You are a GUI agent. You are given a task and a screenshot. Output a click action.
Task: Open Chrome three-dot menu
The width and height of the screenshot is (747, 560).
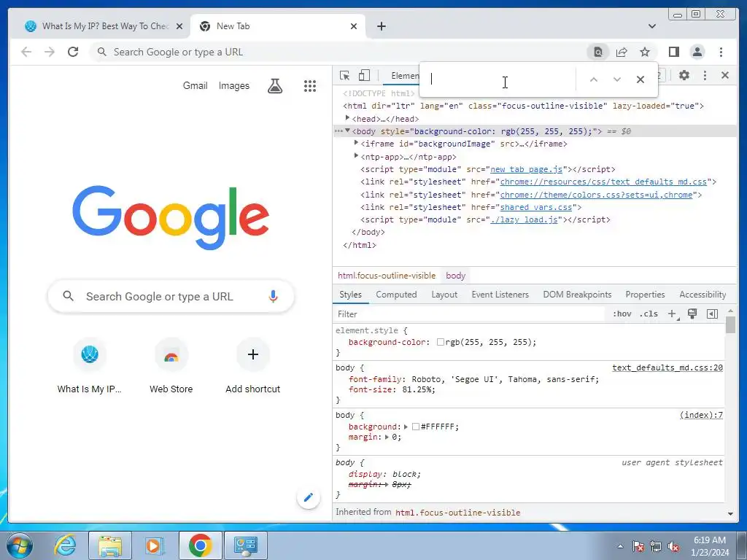pyautogui.click(x=721, y=52)
